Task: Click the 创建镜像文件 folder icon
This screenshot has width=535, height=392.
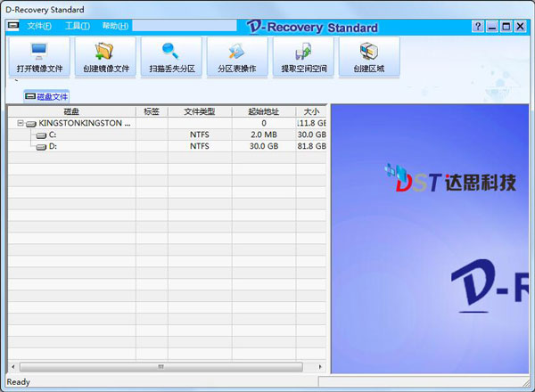Action: pyautogui.click(x=104, y=51)
